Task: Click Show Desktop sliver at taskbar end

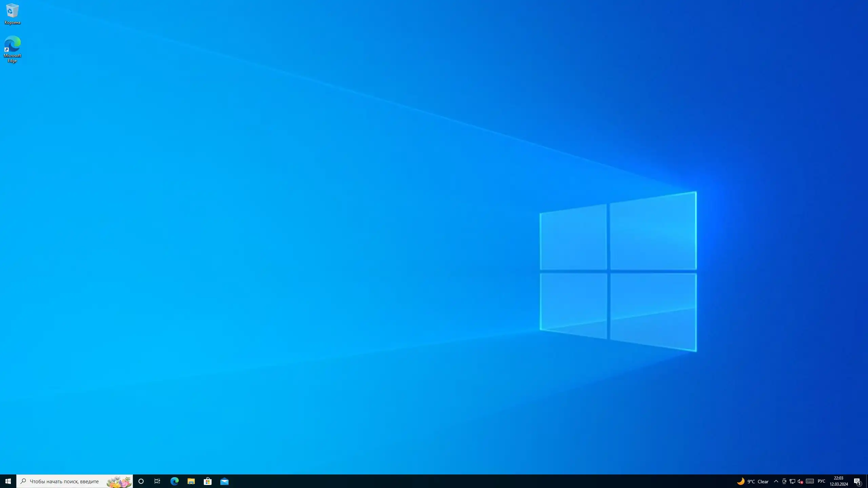Action: tap(867, 481)
